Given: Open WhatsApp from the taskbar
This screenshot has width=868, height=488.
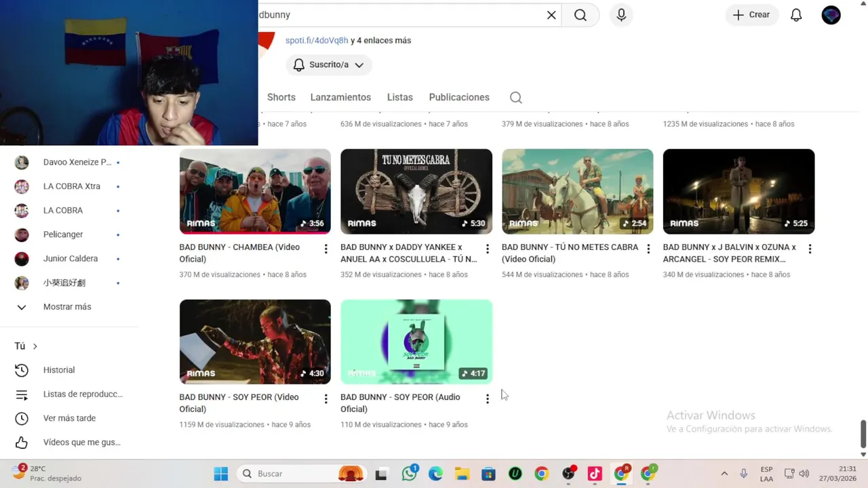Looking at the screenshot, I should (x=409, y=474).
